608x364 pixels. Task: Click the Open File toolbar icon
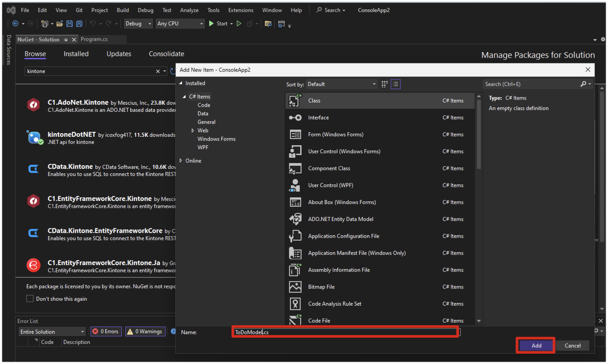point(59,24)
